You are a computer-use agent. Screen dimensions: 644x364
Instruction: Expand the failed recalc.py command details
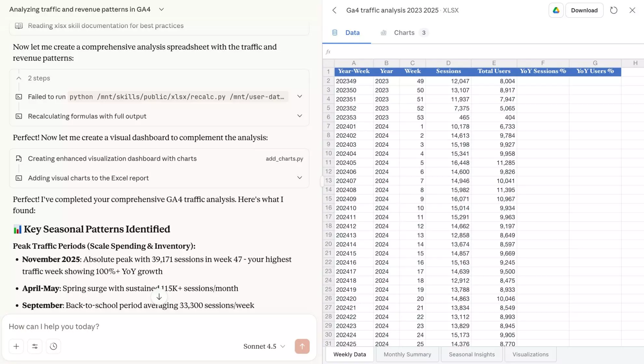300,97
